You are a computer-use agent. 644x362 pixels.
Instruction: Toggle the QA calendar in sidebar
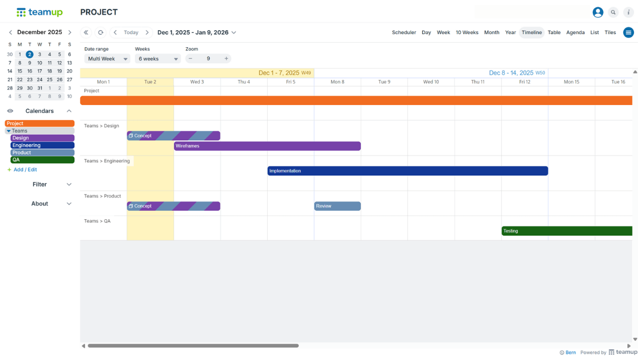[x=42, y=160]
